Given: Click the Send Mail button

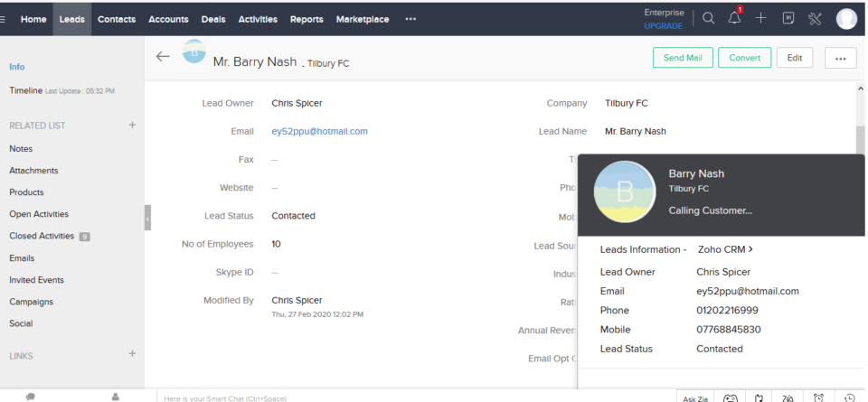Looking at the screenshot, I should tap(683, 58).
